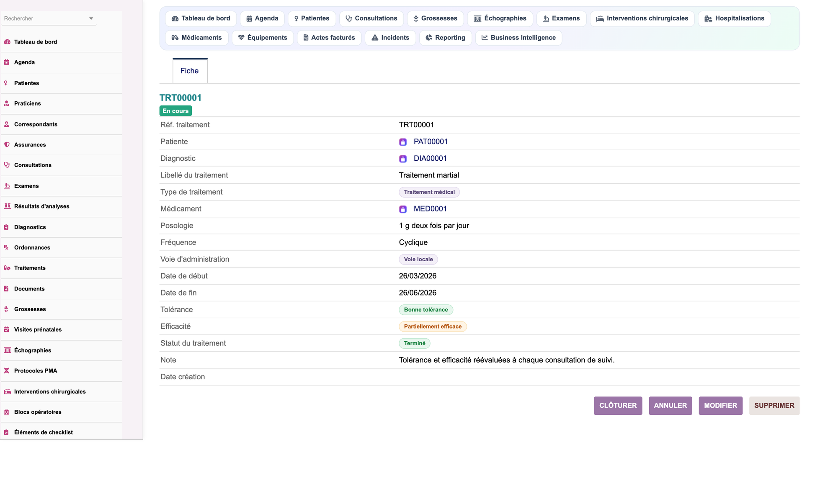The height and width of the screenshot is (504, 815).
Task: Click the Voie locale tag
Action: (418, 259)
